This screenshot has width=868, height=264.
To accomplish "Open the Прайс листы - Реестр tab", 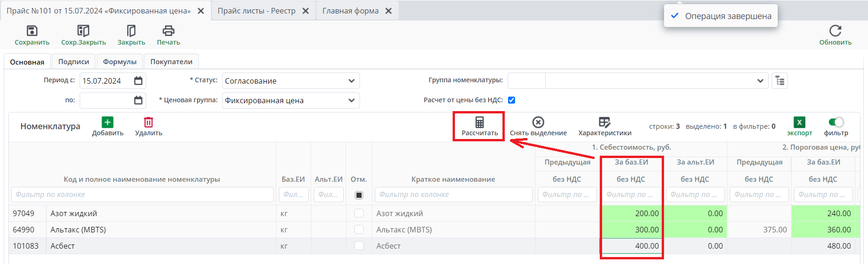I will tap(257, 11).
